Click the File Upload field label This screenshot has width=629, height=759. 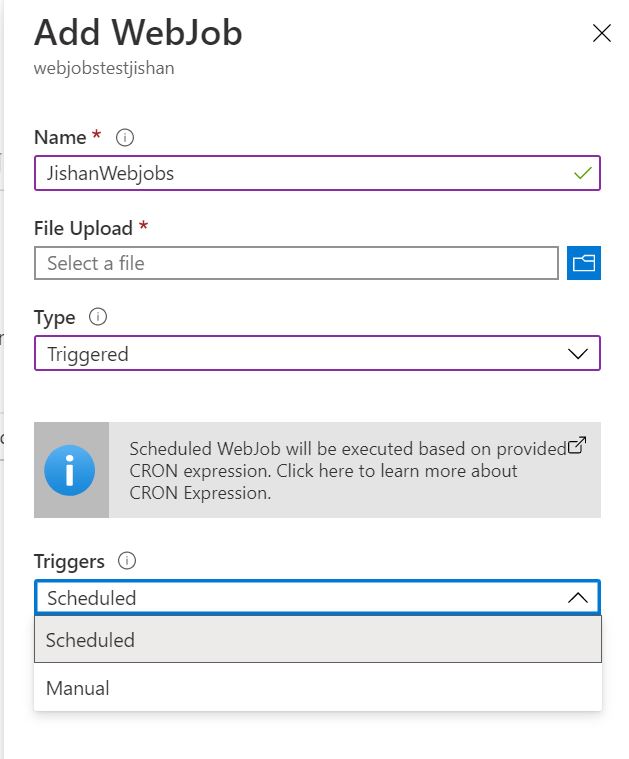[x=83, y=228]
